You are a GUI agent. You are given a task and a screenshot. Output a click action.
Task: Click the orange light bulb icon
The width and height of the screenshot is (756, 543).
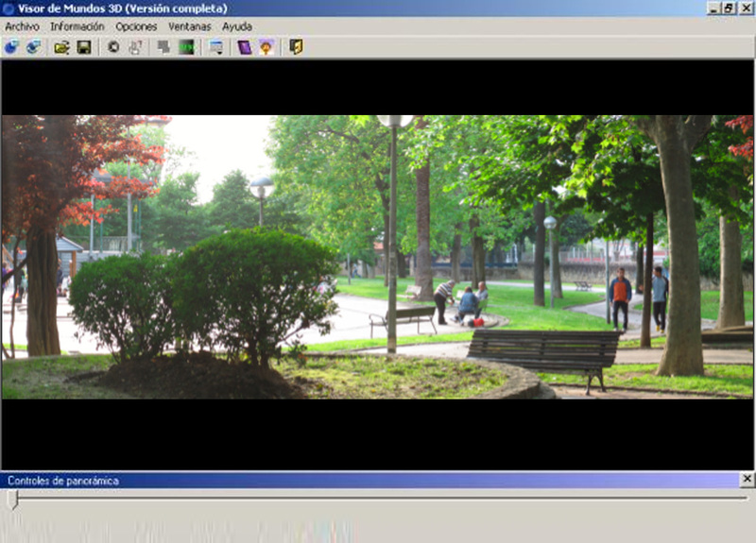(x=266, y=46)
